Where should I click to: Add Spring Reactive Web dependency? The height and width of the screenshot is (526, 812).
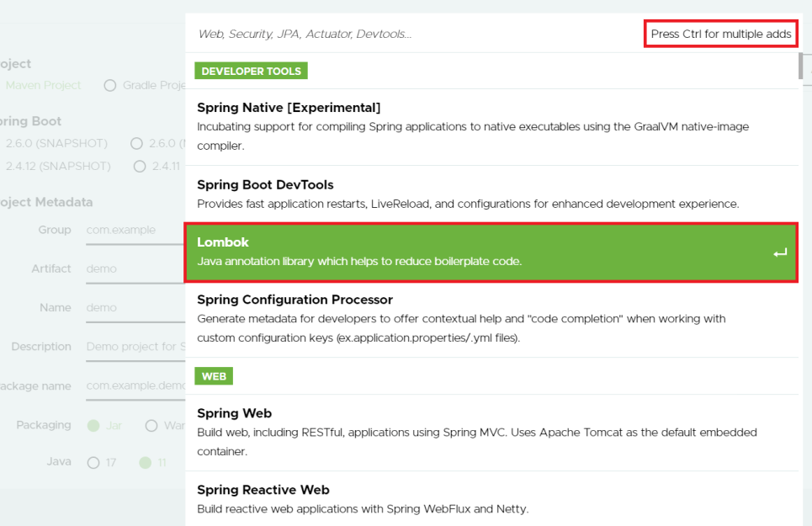pos(491,498)
